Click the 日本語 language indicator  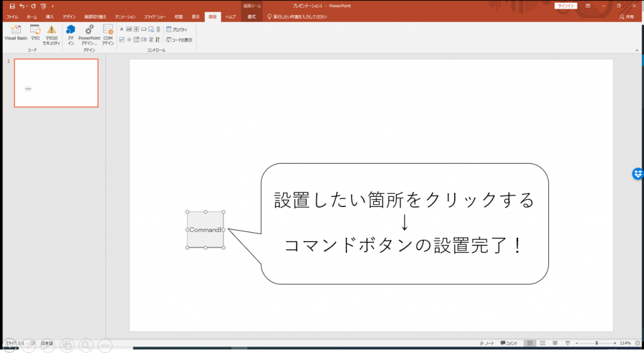(47, 343)
